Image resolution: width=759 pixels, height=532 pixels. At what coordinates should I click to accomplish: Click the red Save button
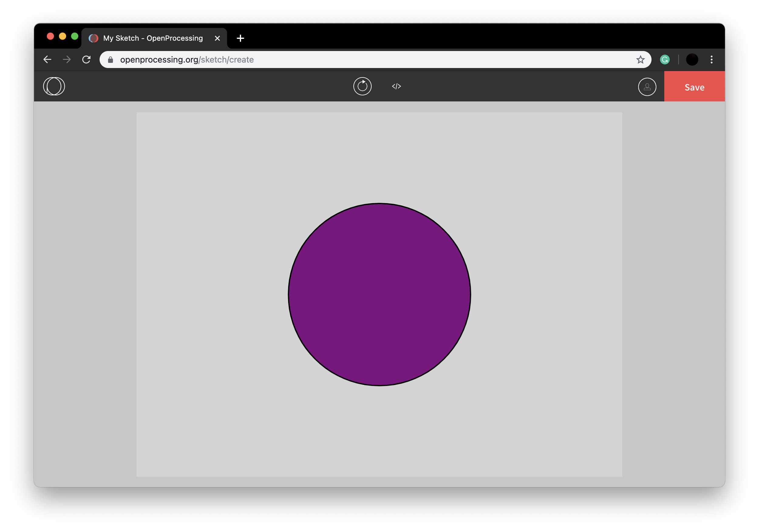tap(694, 87)
